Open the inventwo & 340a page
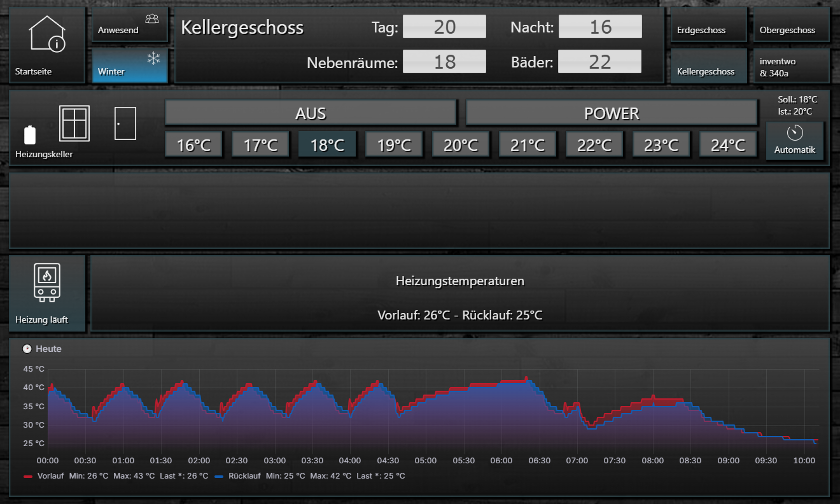The width and height of the screenshot is (840, 504). [x=792, y=66]
